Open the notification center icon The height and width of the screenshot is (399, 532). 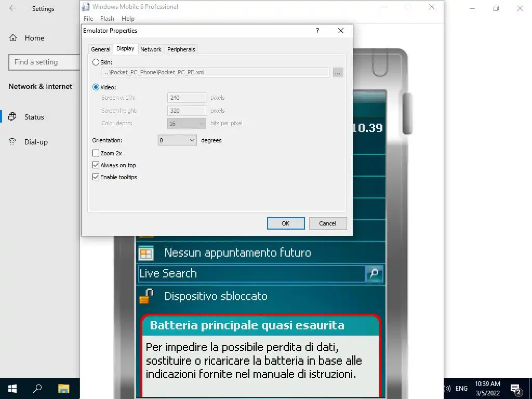click(516, 389)
